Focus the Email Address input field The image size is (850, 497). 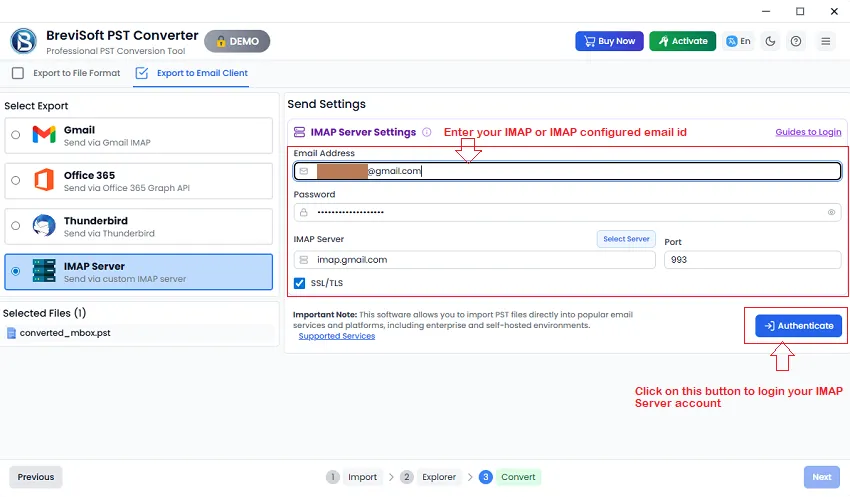click(568, 171)
